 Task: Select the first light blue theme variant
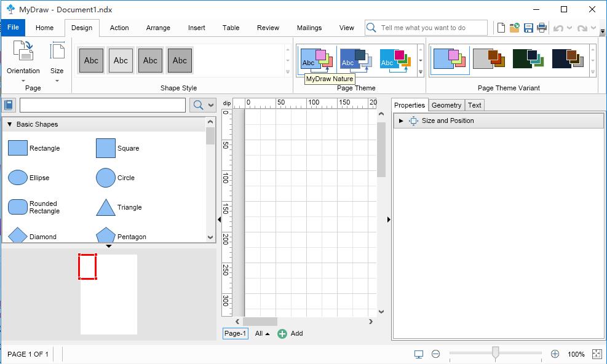point(450,60)
